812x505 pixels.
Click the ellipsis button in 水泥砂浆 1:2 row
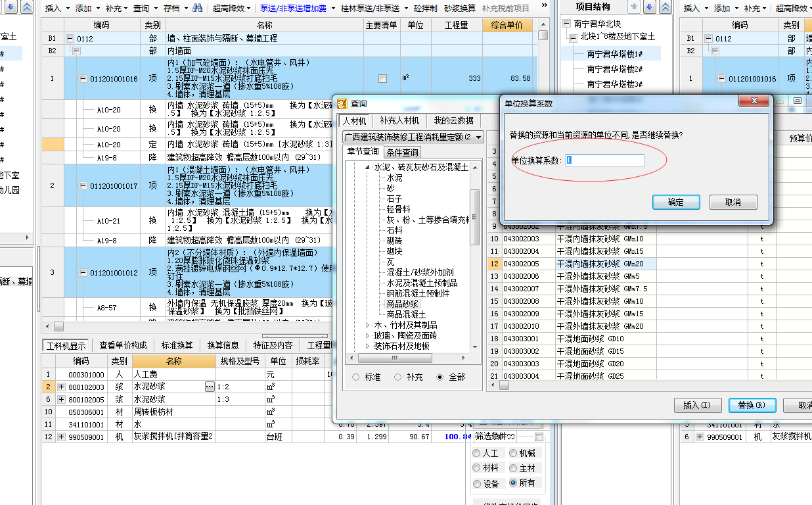(x=210, y=386)
